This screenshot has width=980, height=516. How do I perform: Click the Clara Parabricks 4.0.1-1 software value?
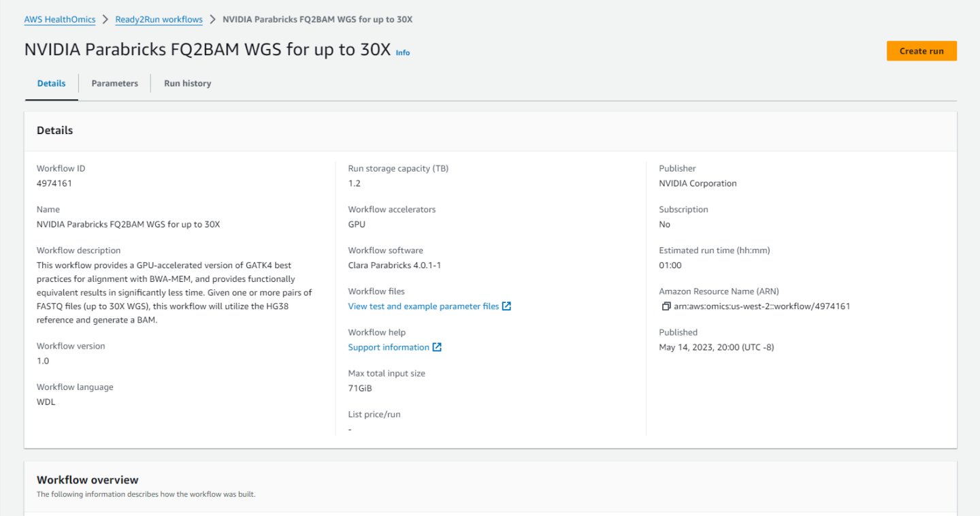point(394,265)
